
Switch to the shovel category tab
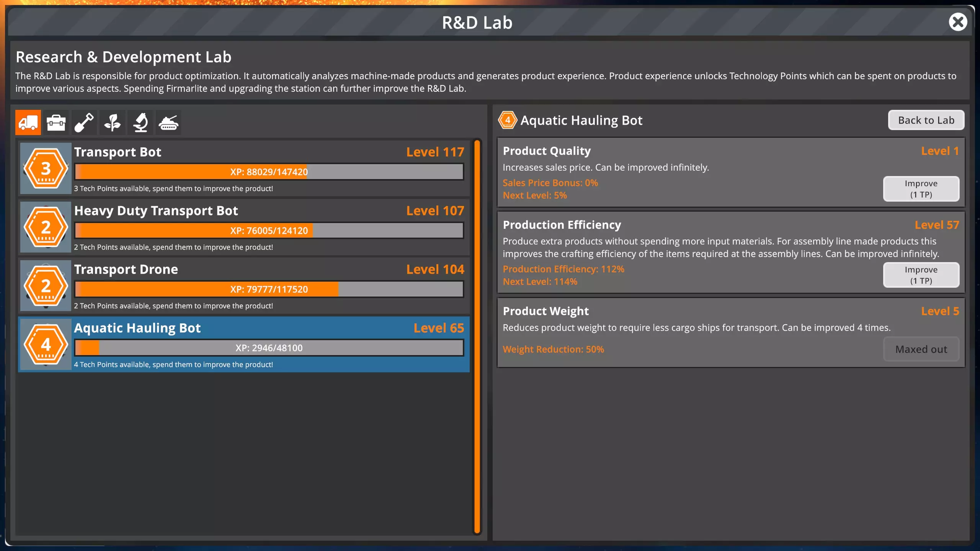click(x=84, y=122)
